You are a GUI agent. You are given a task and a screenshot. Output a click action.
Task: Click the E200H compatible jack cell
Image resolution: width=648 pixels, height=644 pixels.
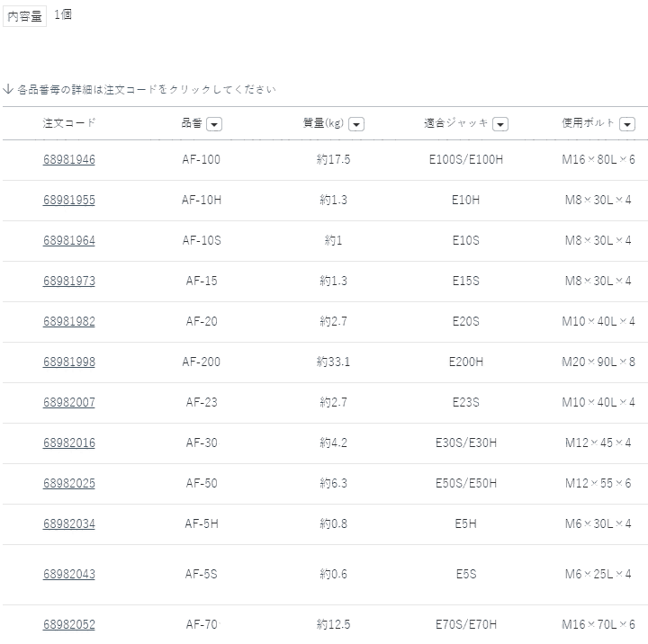pyautogui.click(x=466, y=362)
